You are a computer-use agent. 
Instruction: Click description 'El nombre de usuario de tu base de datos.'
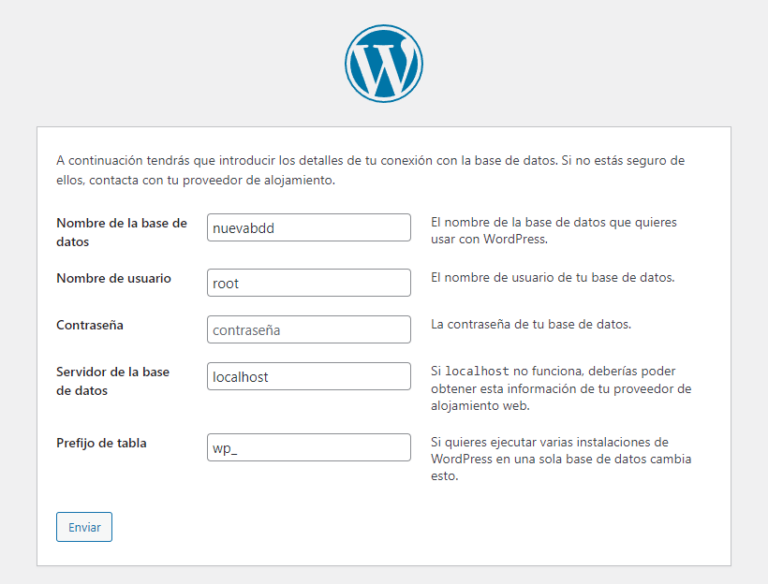point(552,278)
